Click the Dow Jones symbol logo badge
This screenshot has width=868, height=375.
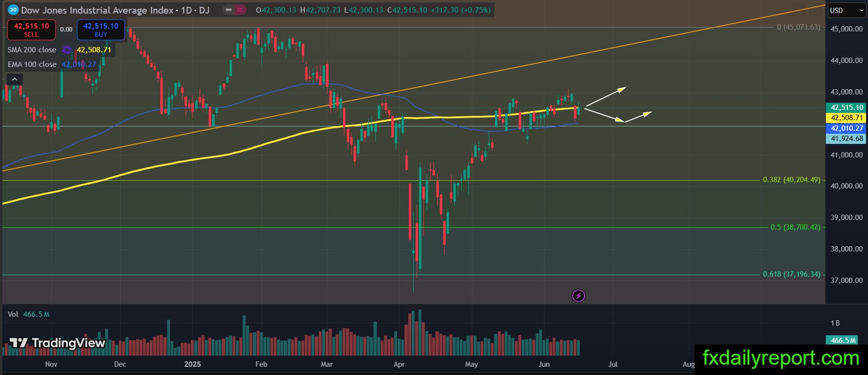tap(14, 10)
